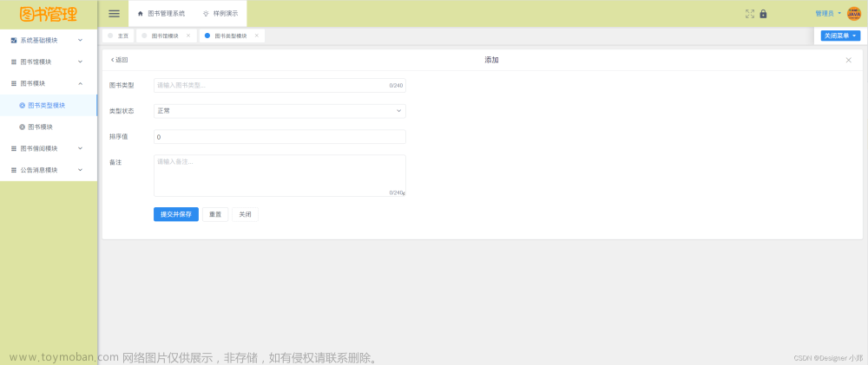Lock the screen with the padlock icon
Viewport: 868px width, 365px height.
[x=763, y=14]
